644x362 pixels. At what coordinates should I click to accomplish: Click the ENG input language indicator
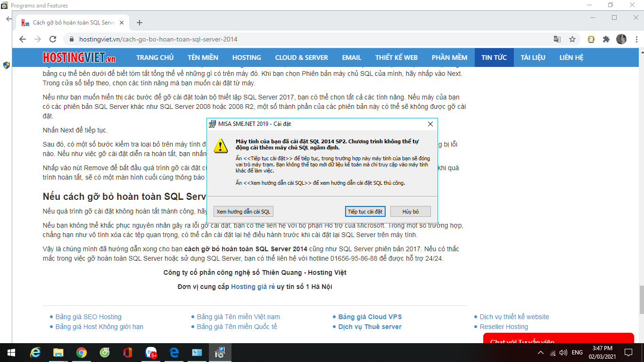[x=577, y=353]
